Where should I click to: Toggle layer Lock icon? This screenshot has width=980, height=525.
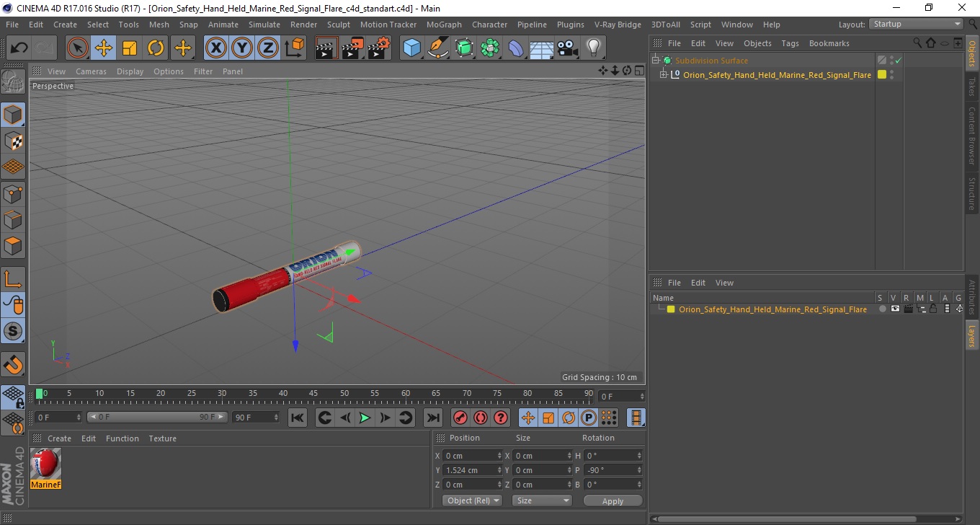933,309
